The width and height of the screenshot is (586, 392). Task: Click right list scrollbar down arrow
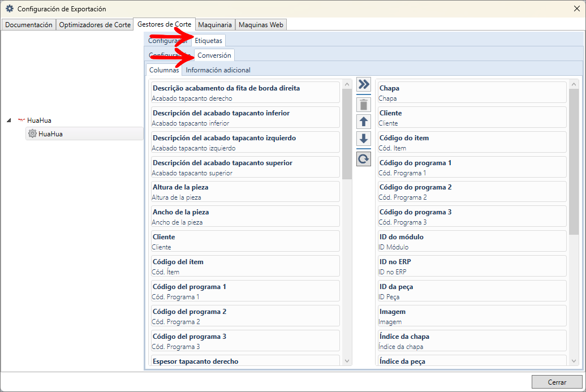click(x=574, y=361)
